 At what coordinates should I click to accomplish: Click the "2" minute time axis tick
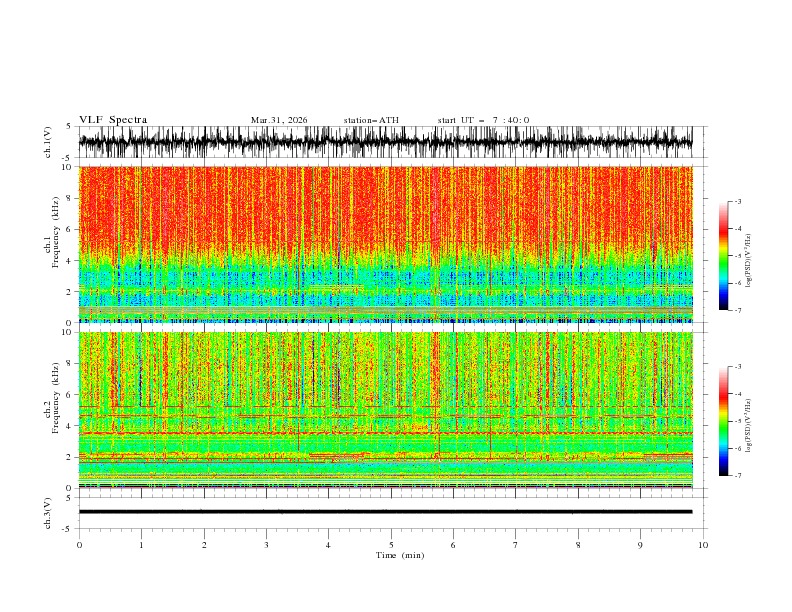204,545
